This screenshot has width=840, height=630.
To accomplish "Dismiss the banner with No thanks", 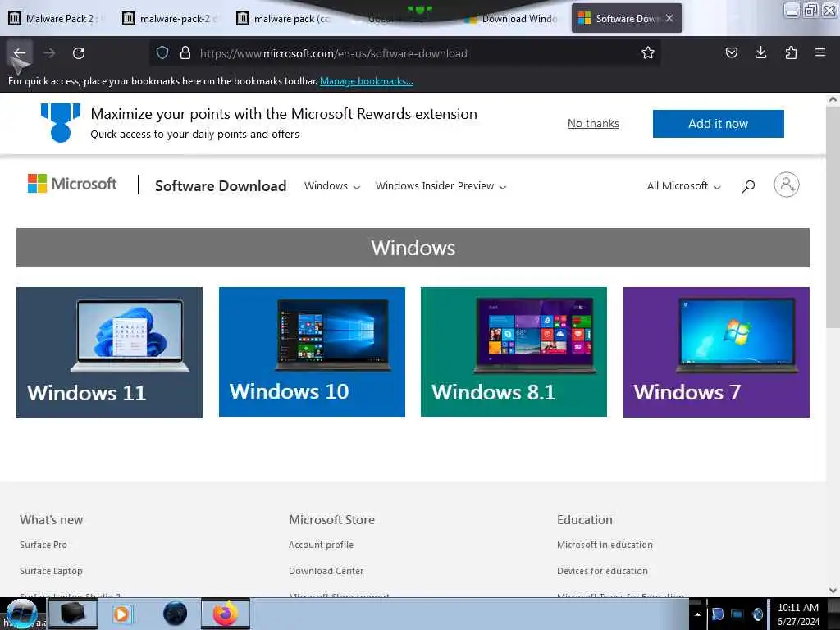I will [x=593, y=123].
